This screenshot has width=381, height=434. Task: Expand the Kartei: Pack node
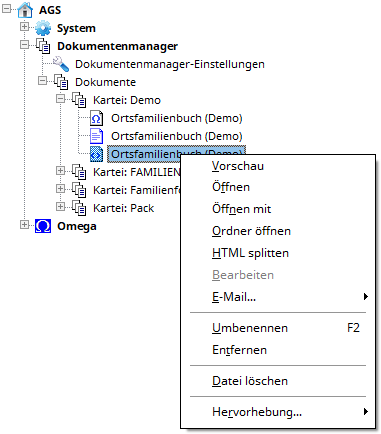coord(60,206)
